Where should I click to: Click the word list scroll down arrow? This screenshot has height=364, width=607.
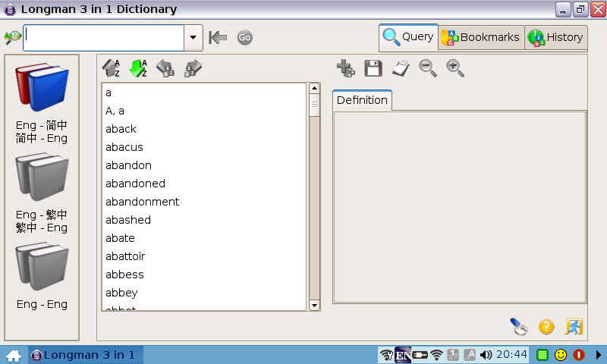(314, 305)
